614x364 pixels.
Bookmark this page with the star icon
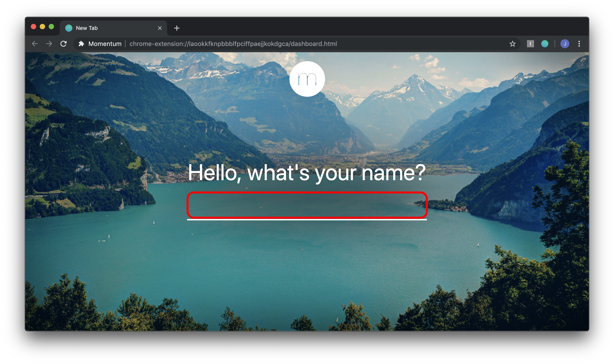[x=512, y=44]
